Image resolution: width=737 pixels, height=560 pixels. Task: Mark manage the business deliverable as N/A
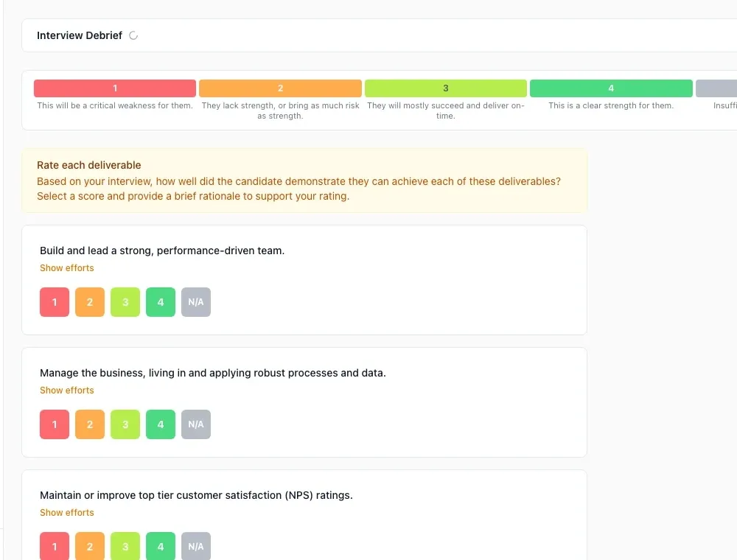point(196,424)
